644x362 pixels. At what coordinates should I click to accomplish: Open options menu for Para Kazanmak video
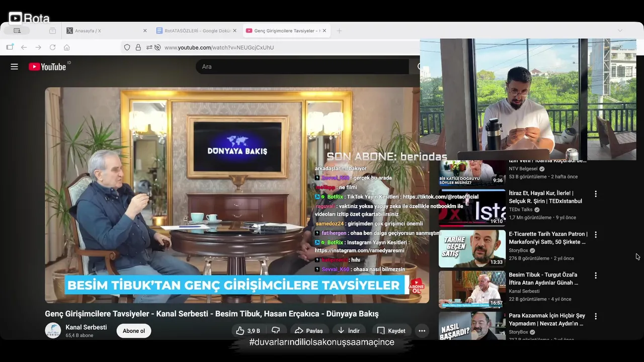coord(596,316)
